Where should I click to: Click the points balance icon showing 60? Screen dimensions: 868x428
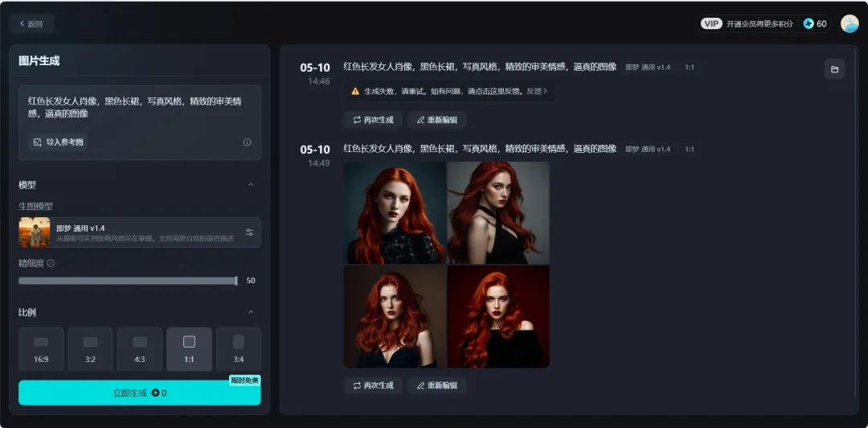pyautogui.click(x=809, y=23)
